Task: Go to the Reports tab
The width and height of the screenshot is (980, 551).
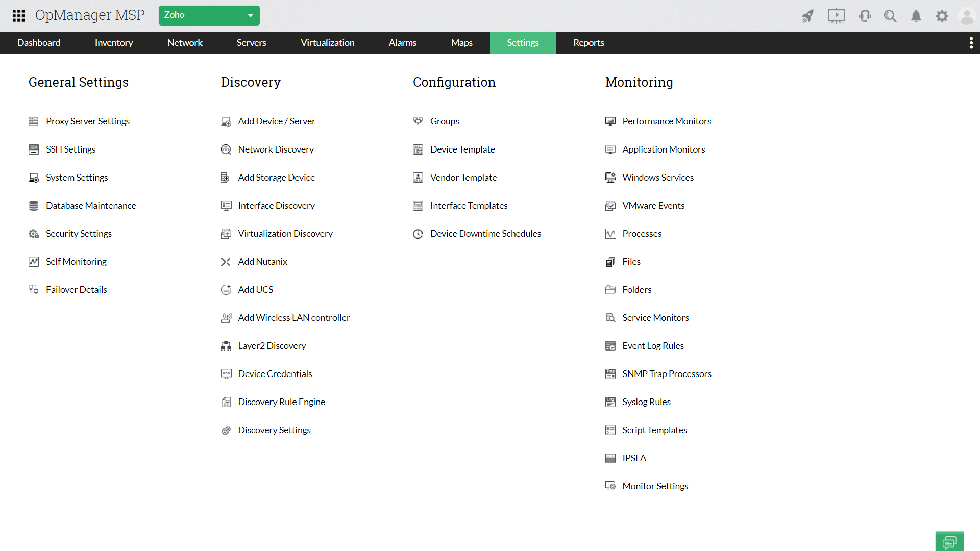Action: click(x=589, y=43)
